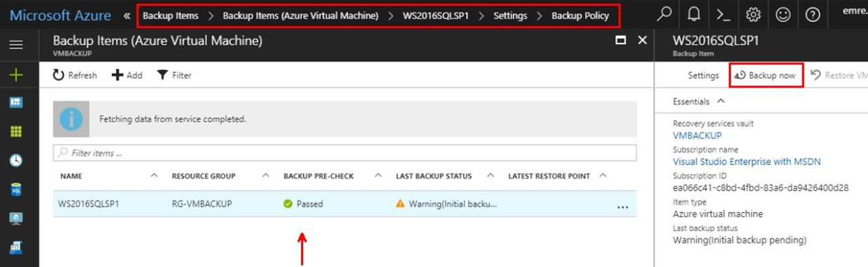Click the Warning(Initial backup status cell

click(446, 204)
